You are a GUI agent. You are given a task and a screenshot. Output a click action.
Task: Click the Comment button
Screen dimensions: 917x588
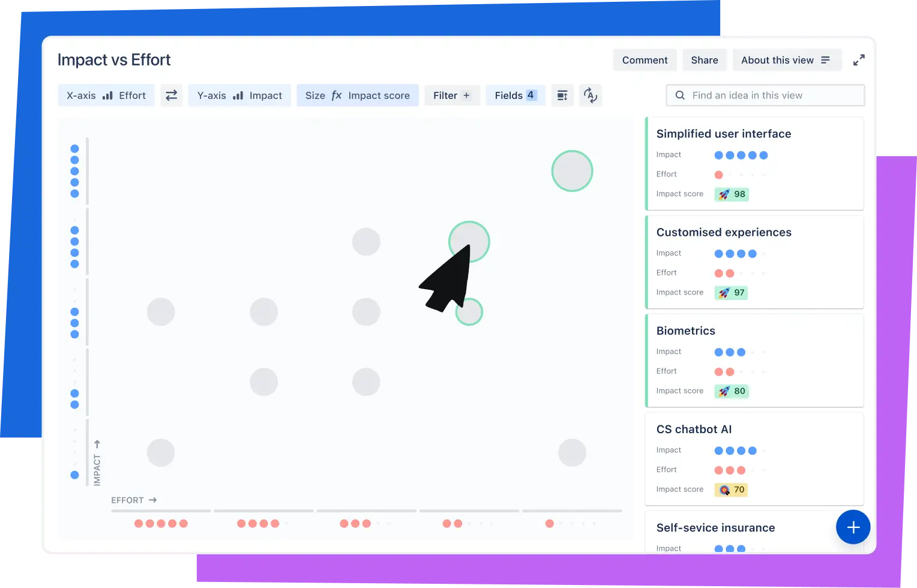coord(645,60)
